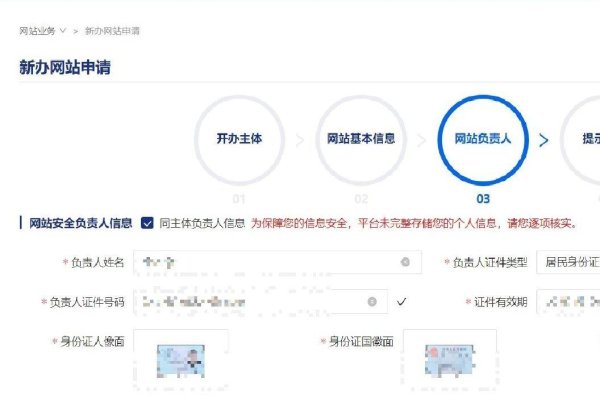
Task: Click the arrow between 网站基本信息 and 网站负责人
Action: pyautogui.click(x=422, y=140)
